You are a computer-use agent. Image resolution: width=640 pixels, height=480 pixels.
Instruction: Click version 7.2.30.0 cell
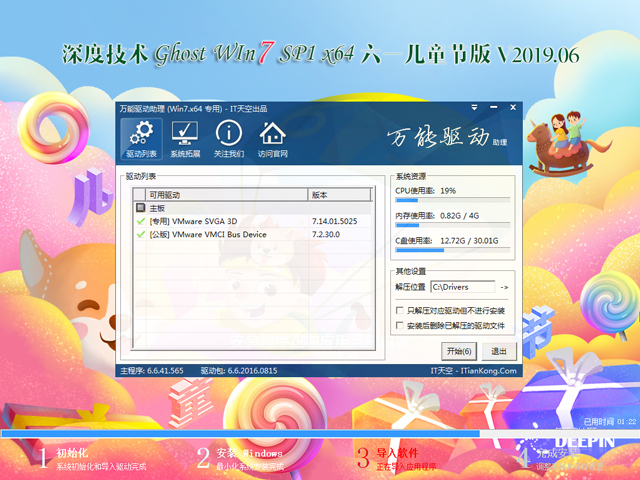click(x=326, y=234)
